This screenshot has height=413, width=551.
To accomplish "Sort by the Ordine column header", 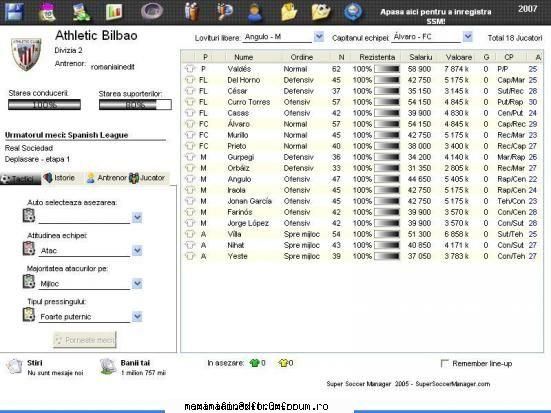I will pos(302,57).
